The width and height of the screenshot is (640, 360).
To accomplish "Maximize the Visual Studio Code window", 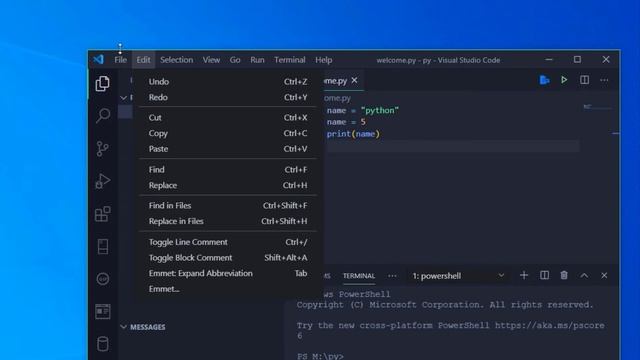I will pyautogui.click(x=577, y=60).
